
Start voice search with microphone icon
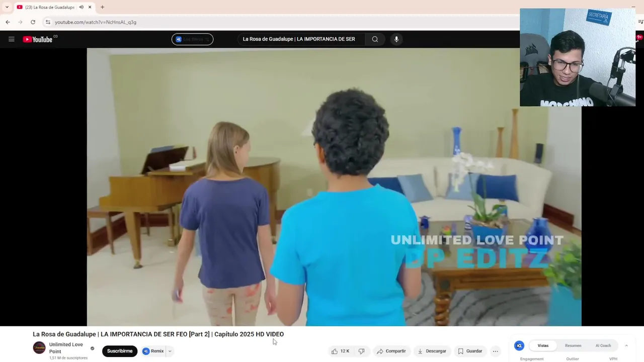396,39
